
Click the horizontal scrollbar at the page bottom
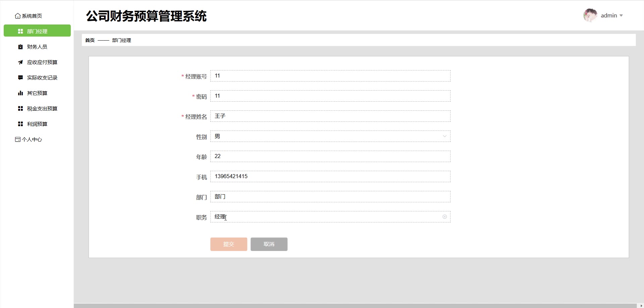pos(357,306)
